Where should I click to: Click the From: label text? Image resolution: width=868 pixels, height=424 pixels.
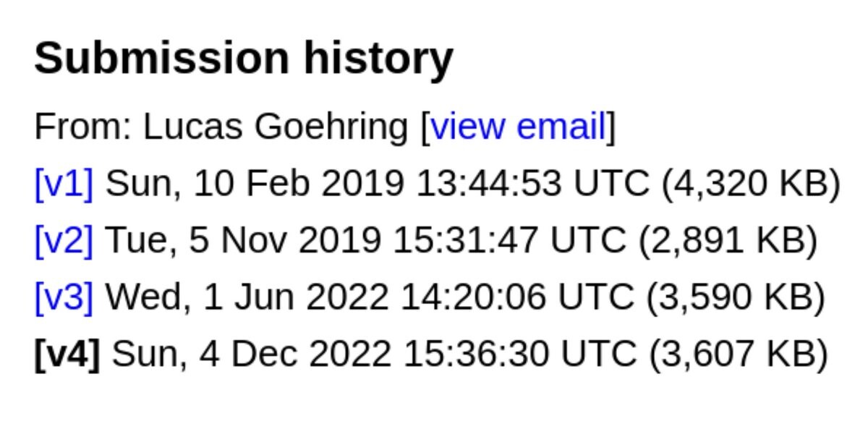point(83,127)
